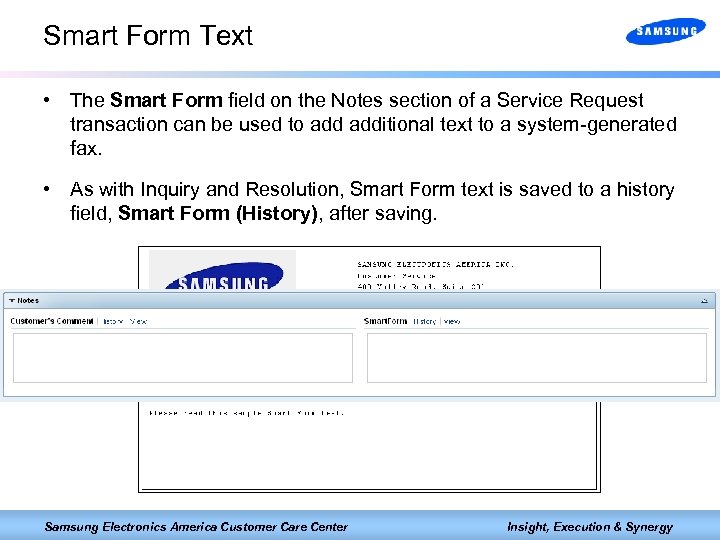Click inside the SmartForm text box
This screenshot has width=720, height=540.
pos(537,358)
